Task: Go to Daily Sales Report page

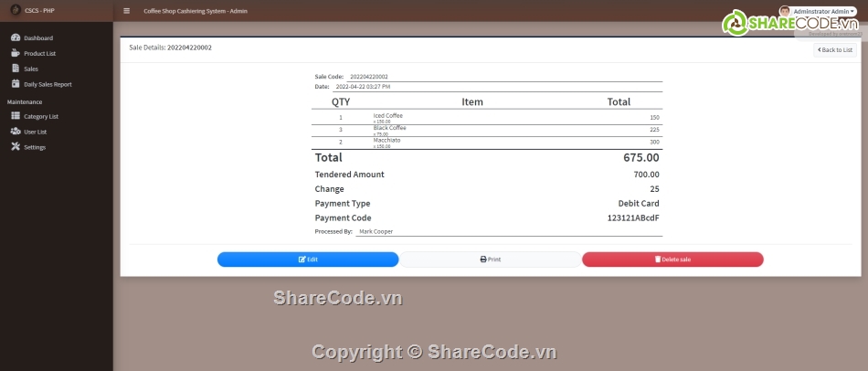Action: tap(48, 84)
